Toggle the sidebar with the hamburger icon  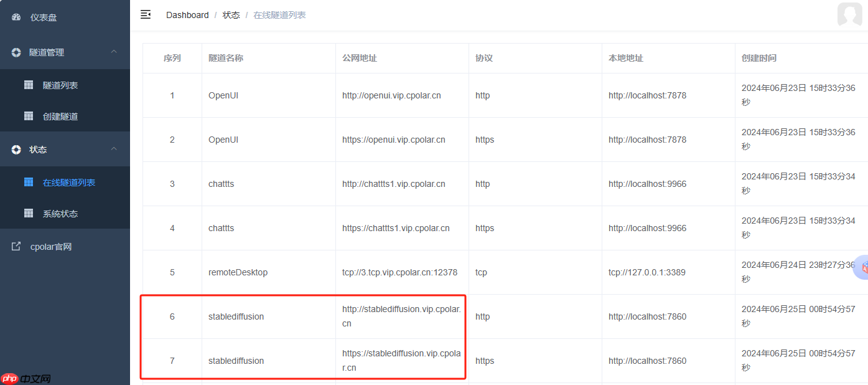pos(146,14)
